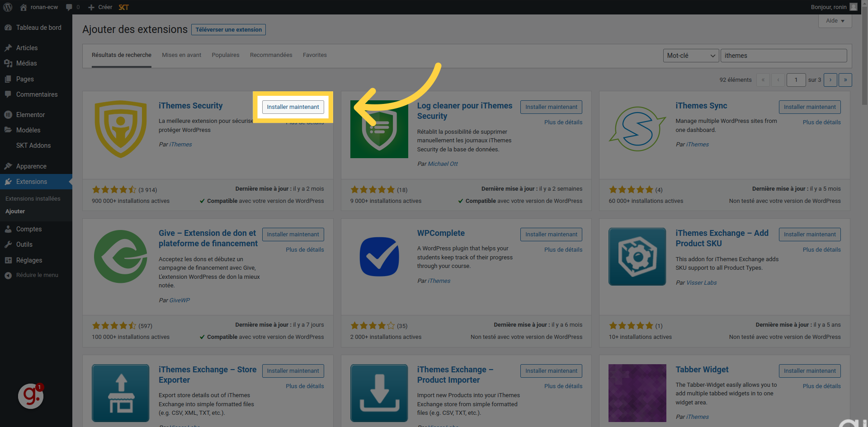
Task: Install iThemes Security now
Action: 293,107
